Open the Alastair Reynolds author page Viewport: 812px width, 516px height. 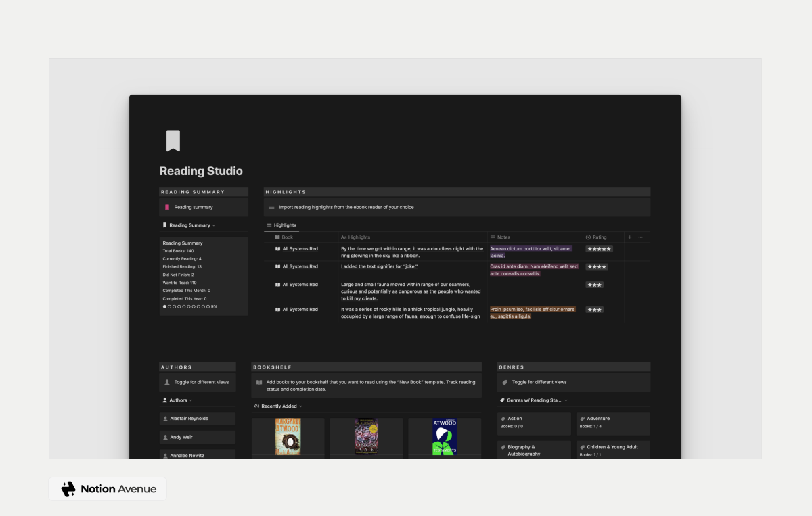(198, 419)
